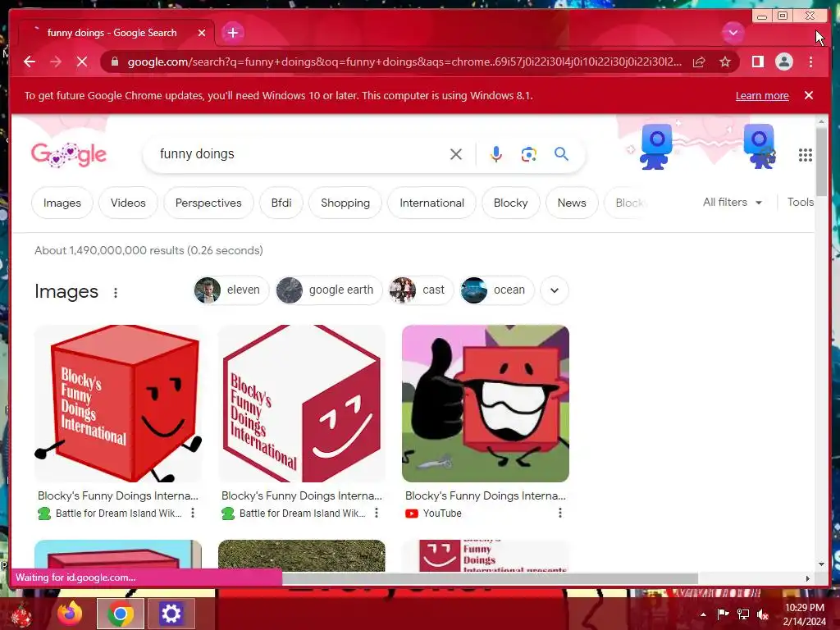Switch to the Images filter
The height and width of the screenshot is (630, 840).
(x=62, y=203)
